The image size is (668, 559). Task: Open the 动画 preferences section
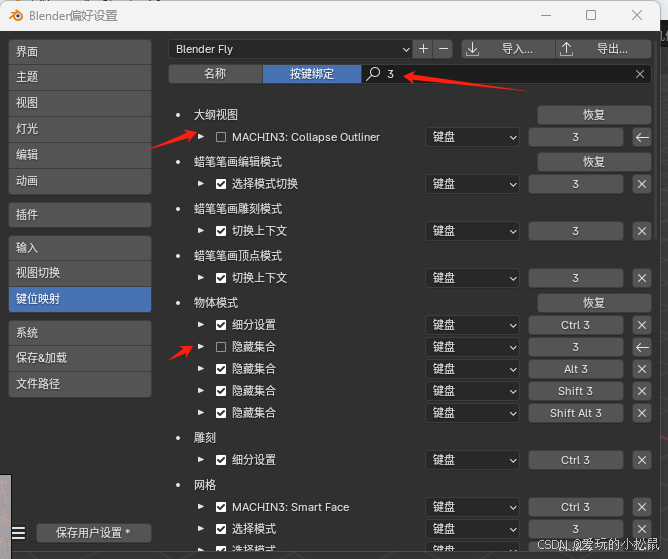point(80,182)
